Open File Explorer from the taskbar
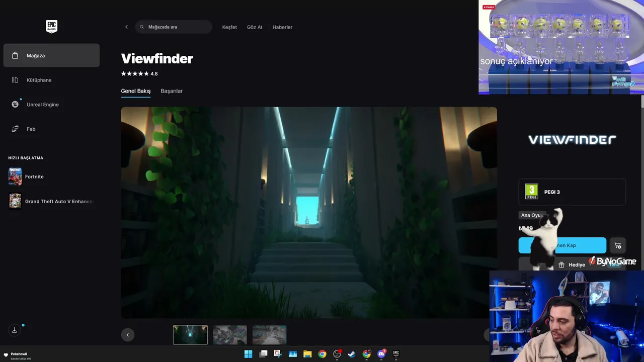The height and width of the screenshot is (362, 644). tap(307, 354)
